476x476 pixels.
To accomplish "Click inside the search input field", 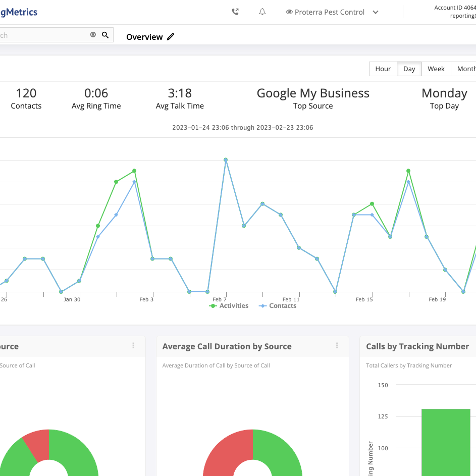I will (45, 35).
